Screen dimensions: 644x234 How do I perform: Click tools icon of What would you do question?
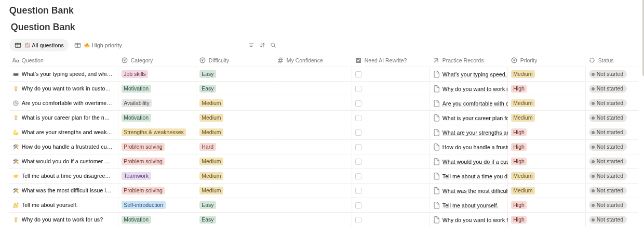point(16,162)
